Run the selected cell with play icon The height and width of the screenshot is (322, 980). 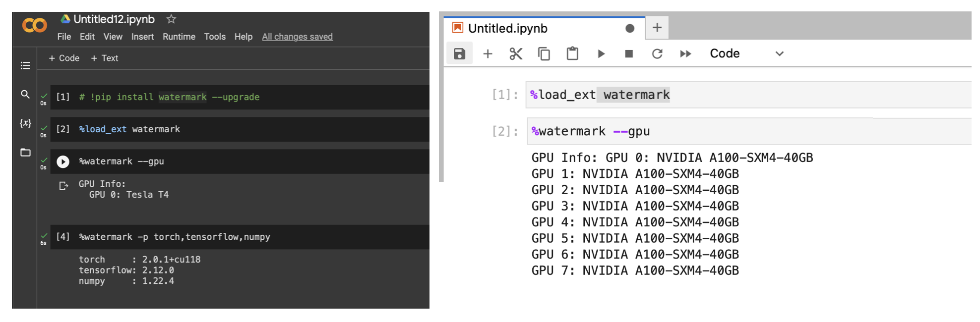(601, 54)
